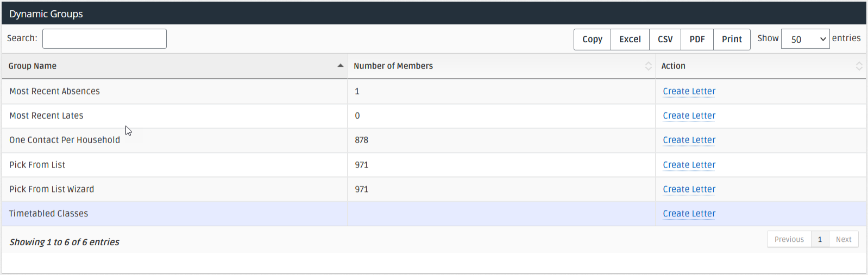The image size is (868, 275).
Task: Sort by Number of Members column
Action: [x=501, y=66]
